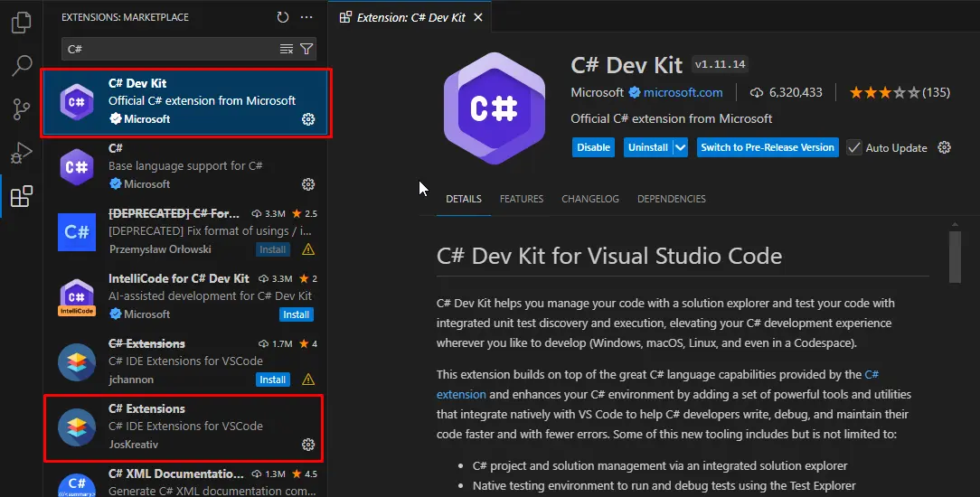Viewport: 980px width, 497px height.
Task: Click the 6,320,433 install count
Action: tap(796, 92)
